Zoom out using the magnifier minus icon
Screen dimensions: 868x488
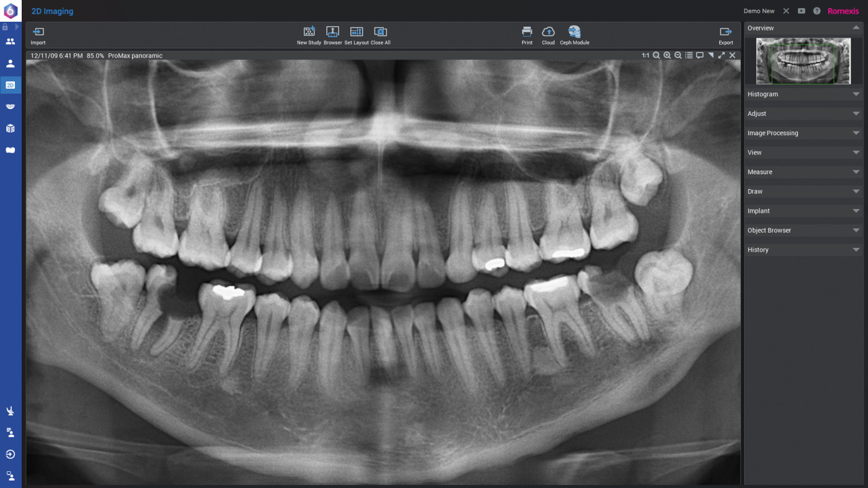pyautogui.click(x=678, y=55)
